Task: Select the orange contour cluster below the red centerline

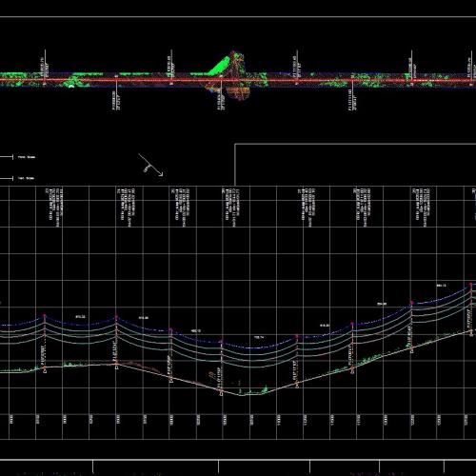Action: coord(237,91)
